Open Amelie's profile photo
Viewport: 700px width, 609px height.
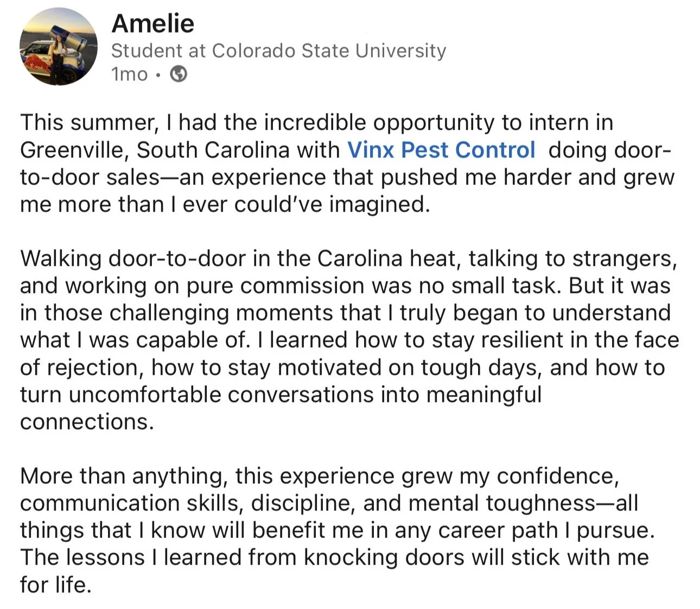coord(58,47)
